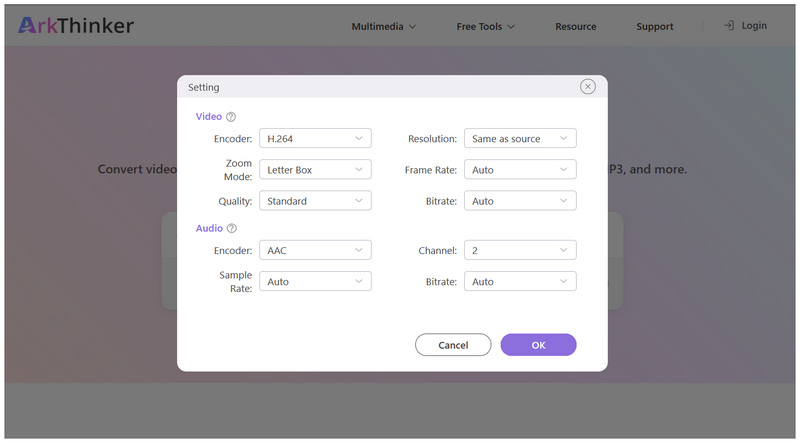Click the Audio section heading
The width and height of the screenshot is (800, 443).
click(209, 228)
